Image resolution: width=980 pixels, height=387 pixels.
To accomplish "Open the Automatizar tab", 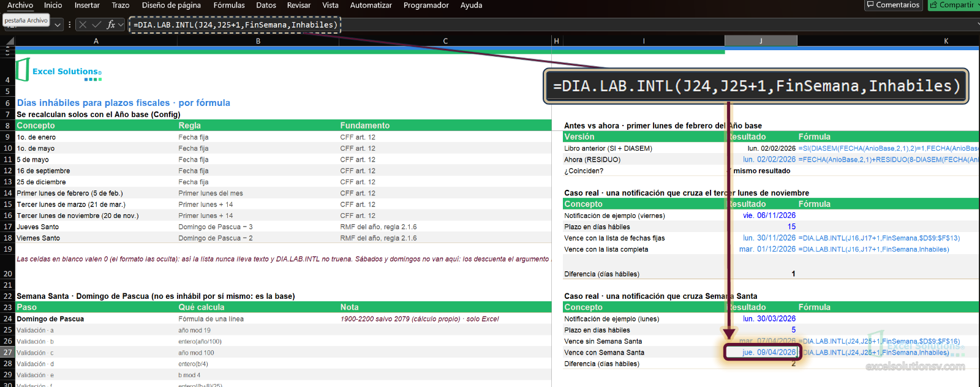I will 371,5.
